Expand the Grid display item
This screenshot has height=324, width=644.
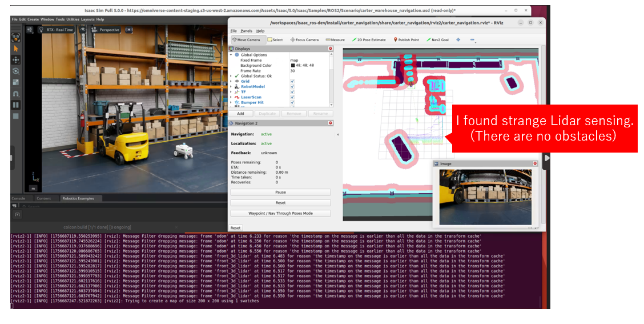(231, 81)
